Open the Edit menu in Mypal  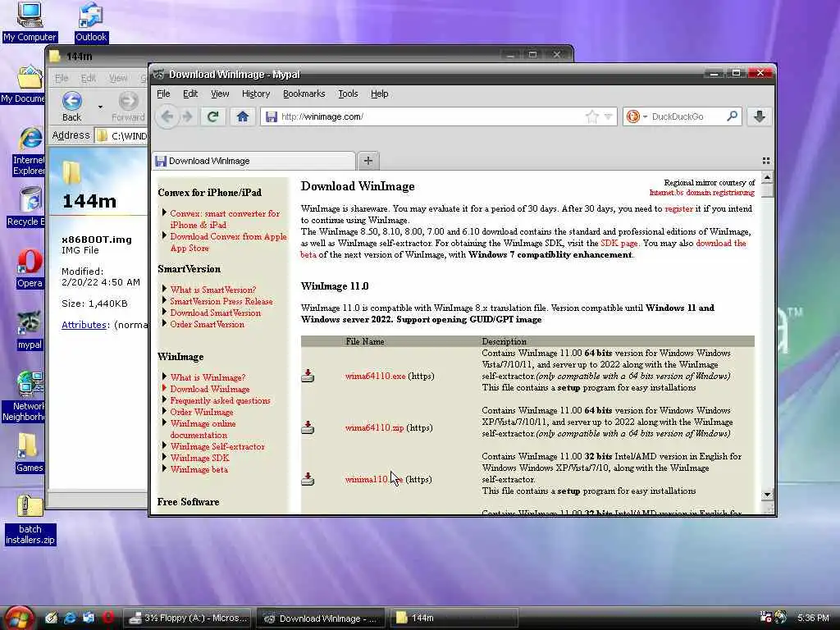pos(190,94)
